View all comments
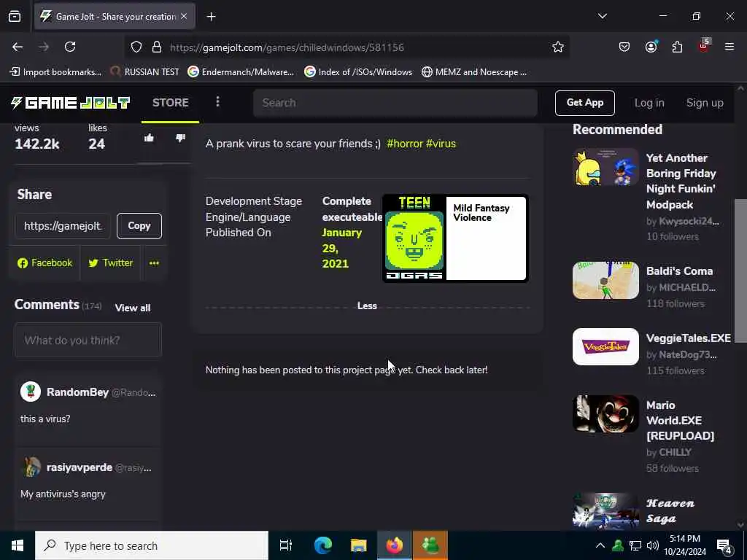The height and width of the screenshot is (560, 747). 133,308
